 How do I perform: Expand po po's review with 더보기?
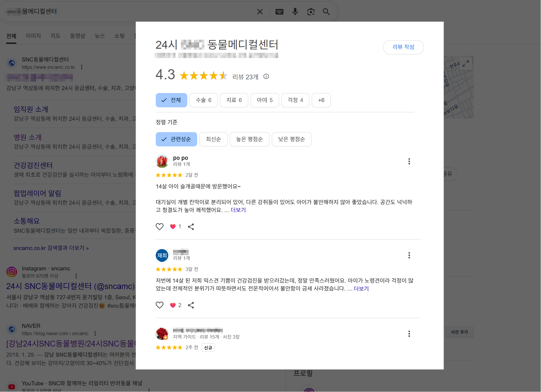238,210
